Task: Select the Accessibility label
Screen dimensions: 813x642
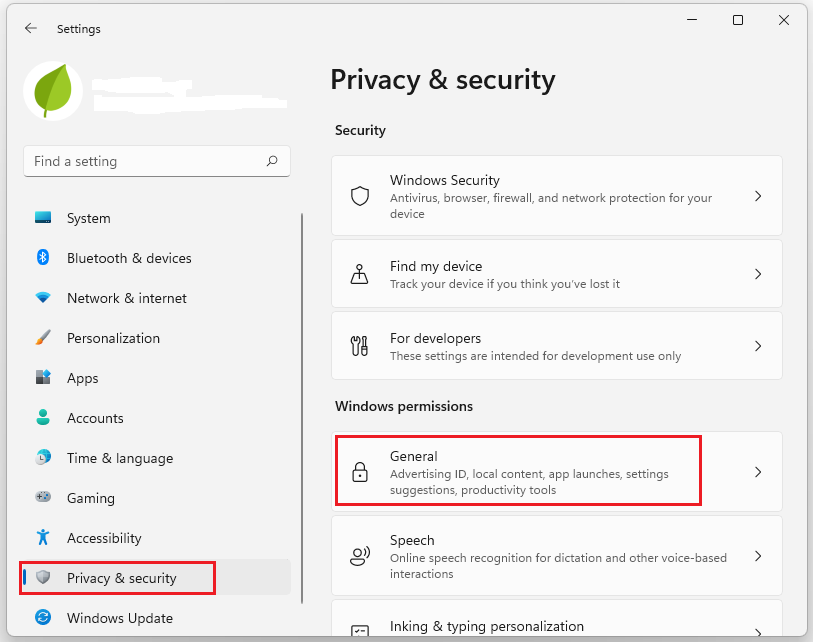Action: (104, 538)
